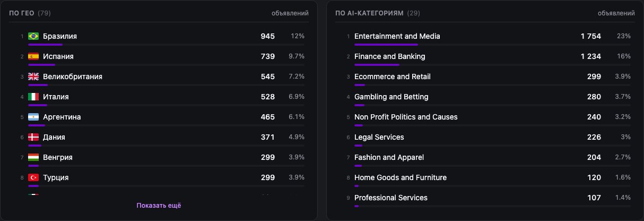Screen dimensions: 644x221
Task: Select the Entertainment and Media category
Action: pyautogui.click(x=397, y=36)
